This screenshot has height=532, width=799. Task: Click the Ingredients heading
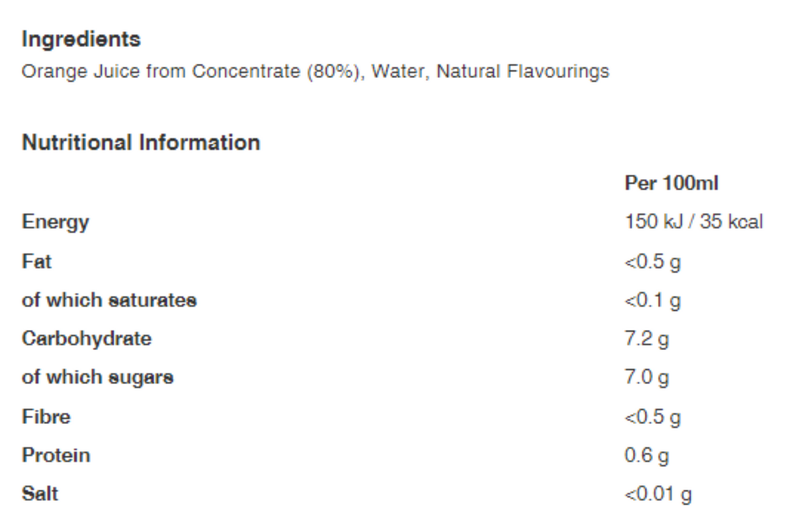[81, 40]
